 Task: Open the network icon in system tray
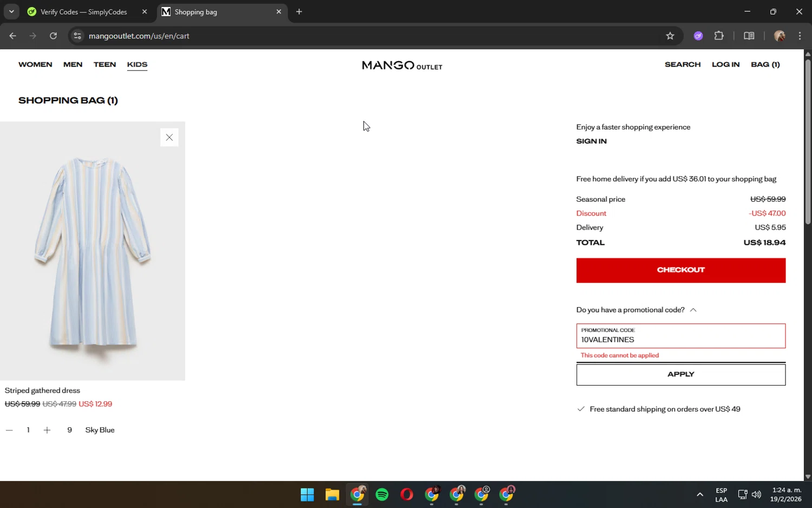pyautogui.click(x=743, y=494)
